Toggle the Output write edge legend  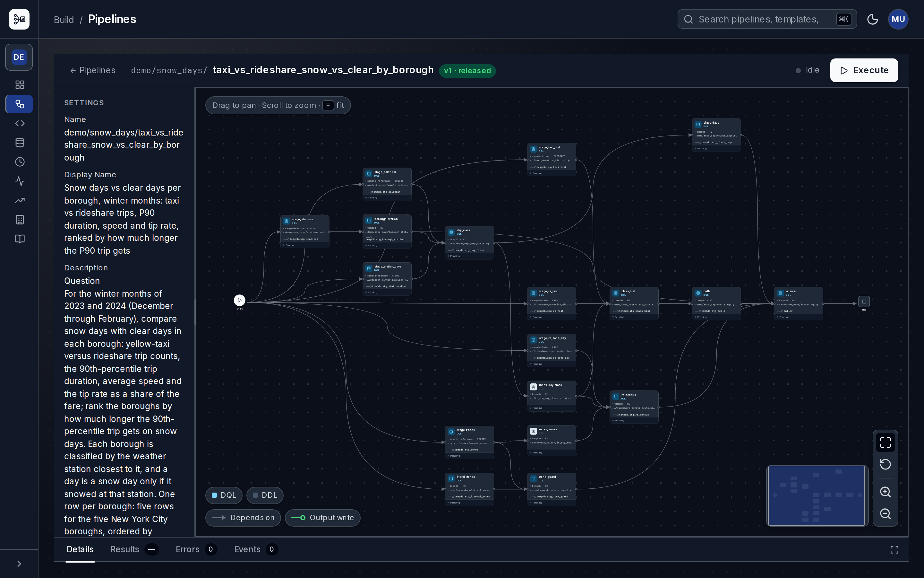(322, 518)
